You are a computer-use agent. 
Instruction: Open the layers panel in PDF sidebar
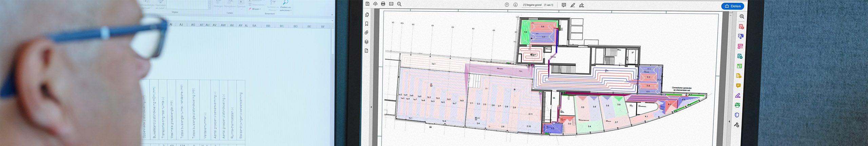click(x=367, y=42)
